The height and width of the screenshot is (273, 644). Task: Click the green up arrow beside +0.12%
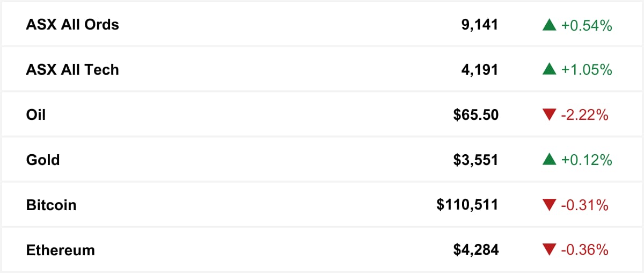549,160
